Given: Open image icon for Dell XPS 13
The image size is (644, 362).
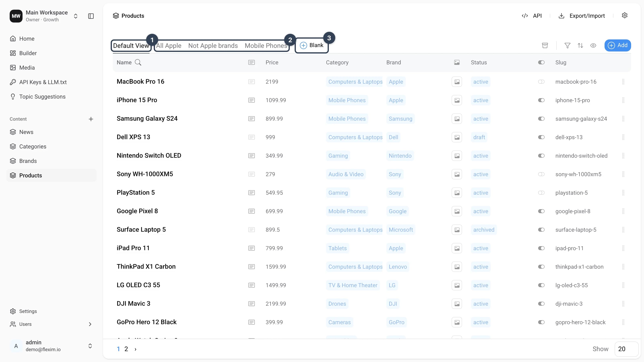Looking at the screenshot, I should coord(457,137).
